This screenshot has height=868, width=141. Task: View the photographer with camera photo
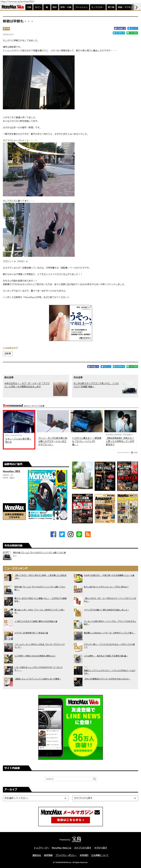pyautogui.click(x=39, y=169)
